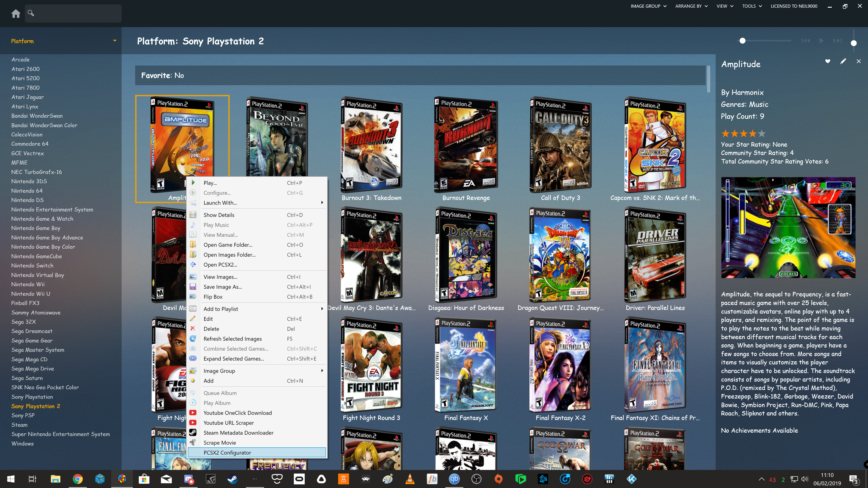Select Open Images Folder menu entry
Screen dimensions: 868x488
(257, 255)
